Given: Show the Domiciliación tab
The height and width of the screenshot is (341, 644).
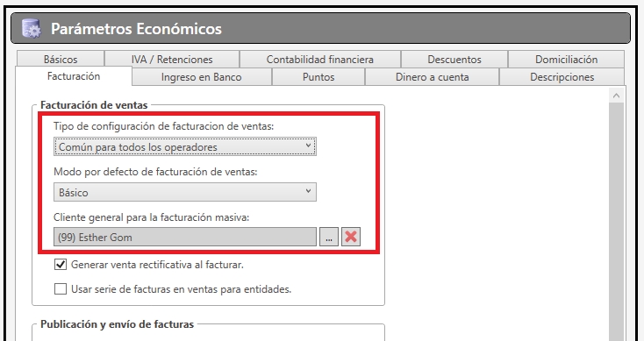Looking at the screenshot, I should [567, 59].
